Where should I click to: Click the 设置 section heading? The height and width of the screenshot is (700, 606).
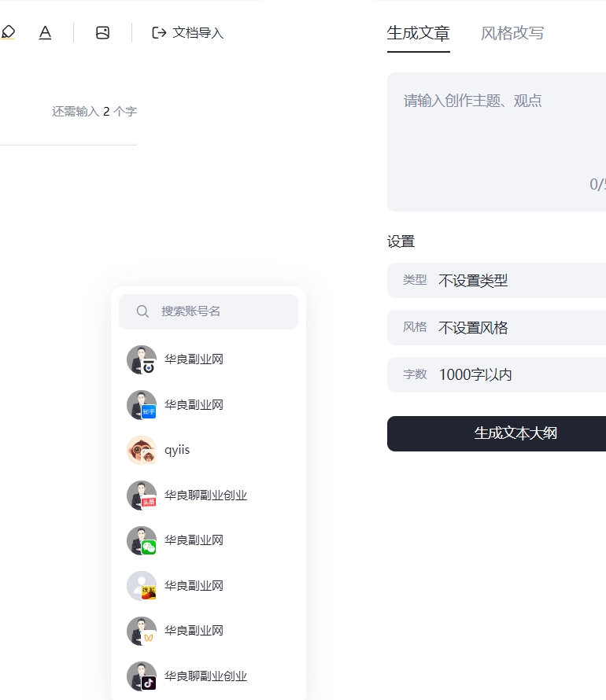[401, 241]
